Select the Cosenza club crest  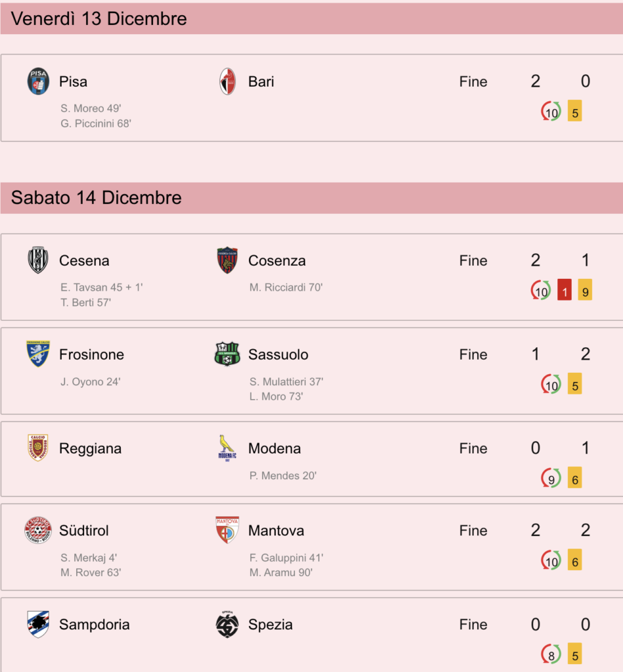coord(227,260)
